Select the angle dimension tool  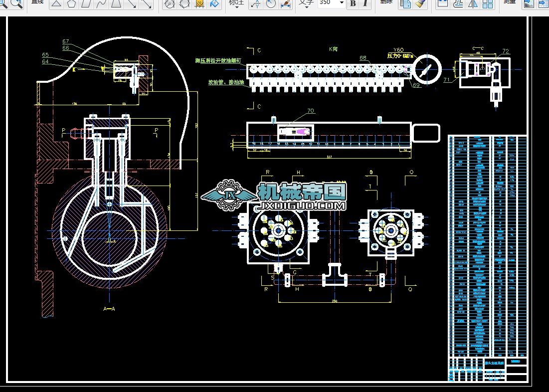[271, 3]
